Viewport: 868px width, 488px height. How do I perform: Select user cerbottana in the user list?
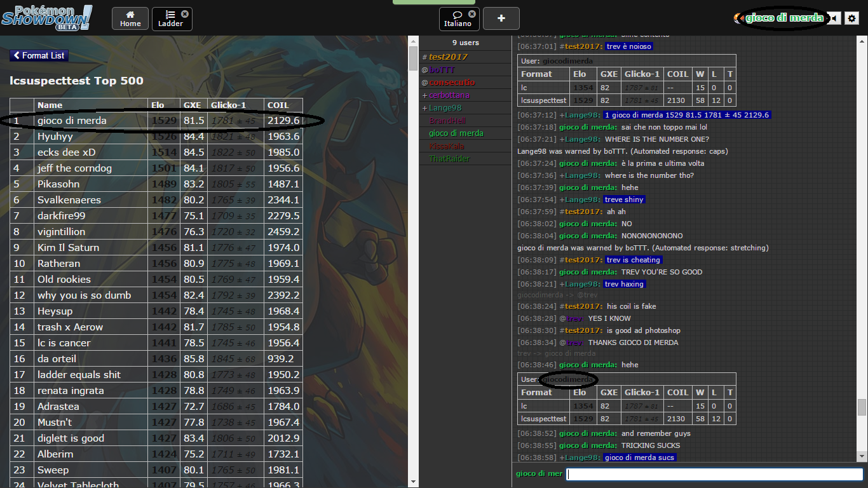click(465, 95)
